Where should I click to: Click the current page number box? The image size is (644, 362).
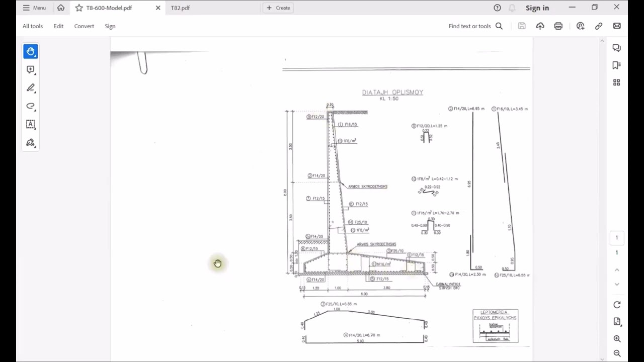pyautogui.click(x=617, y=238)
